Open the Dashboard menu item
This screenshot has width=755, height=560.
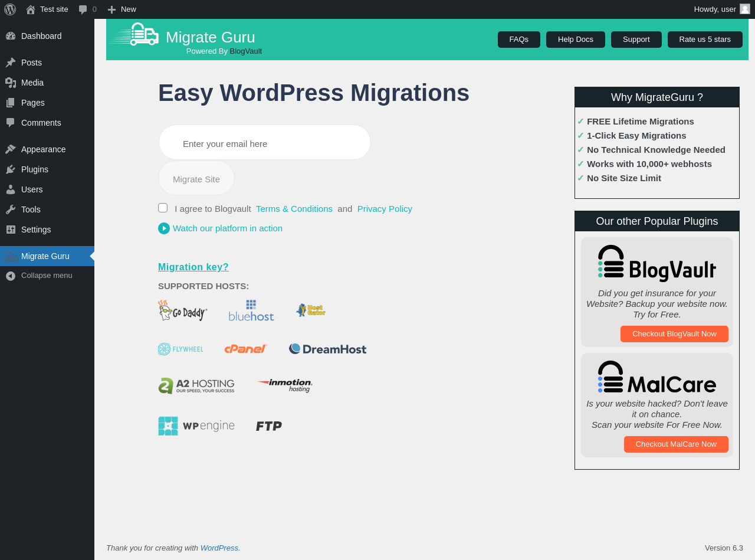click(47, 36)
